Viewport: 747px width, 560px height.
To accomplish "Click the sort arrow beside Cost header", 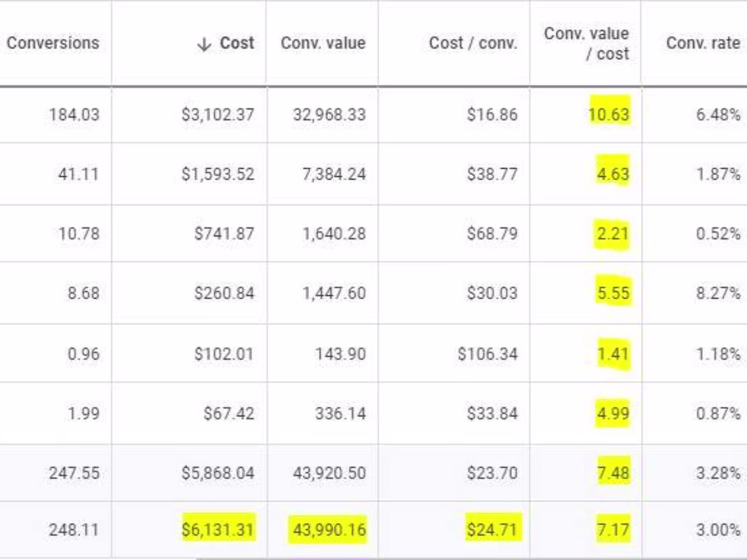I will 204,44.
